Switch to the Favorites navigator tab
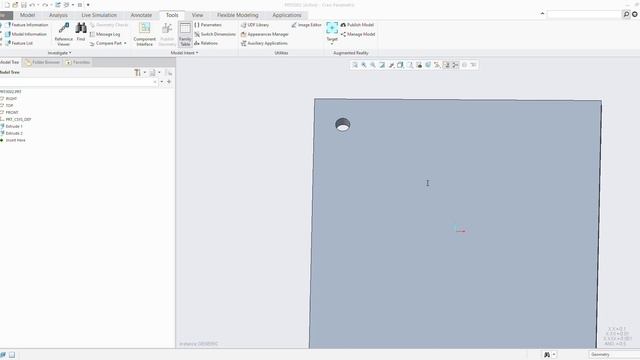640x360 pixels. tap(78, 62)
